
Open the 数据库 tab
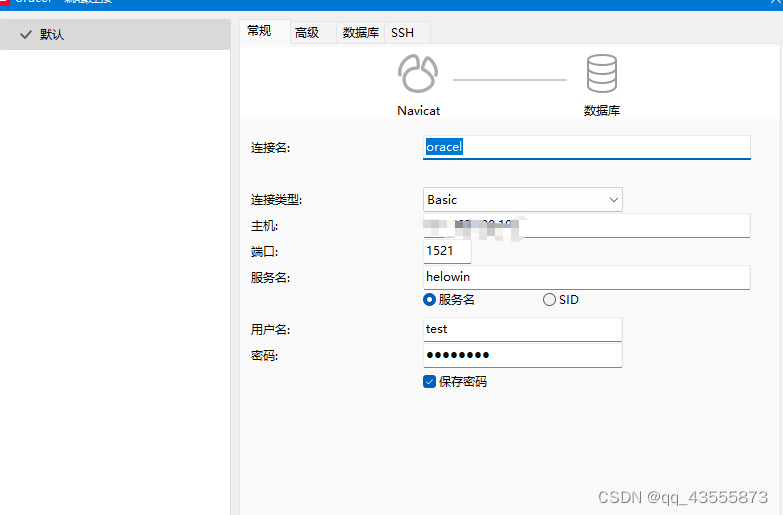point(361,33)
